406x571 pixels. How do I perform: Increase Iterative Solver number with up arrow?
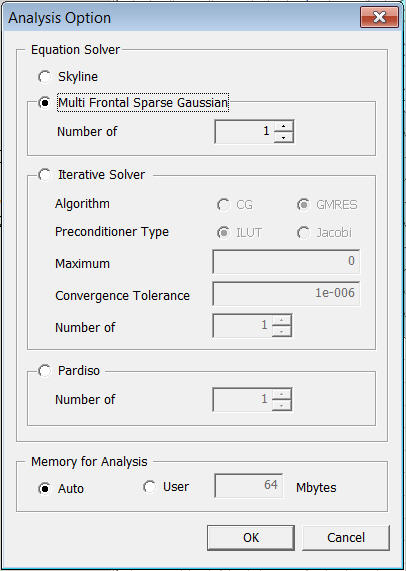click(x=282, y=320)
